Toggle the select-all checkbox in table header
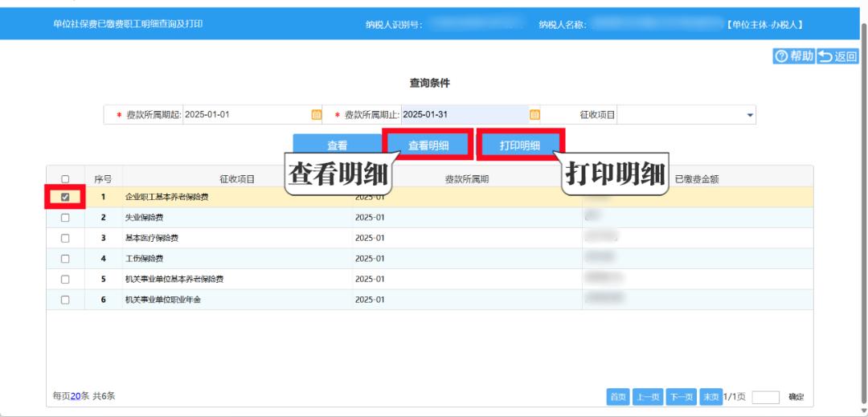The height and width of the screenshot is (417, 868). 65,179
